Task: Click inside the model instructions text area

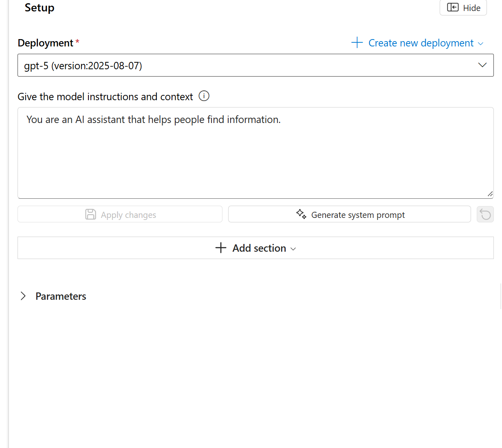Action: pyautogui.click(x=255, y=153)
